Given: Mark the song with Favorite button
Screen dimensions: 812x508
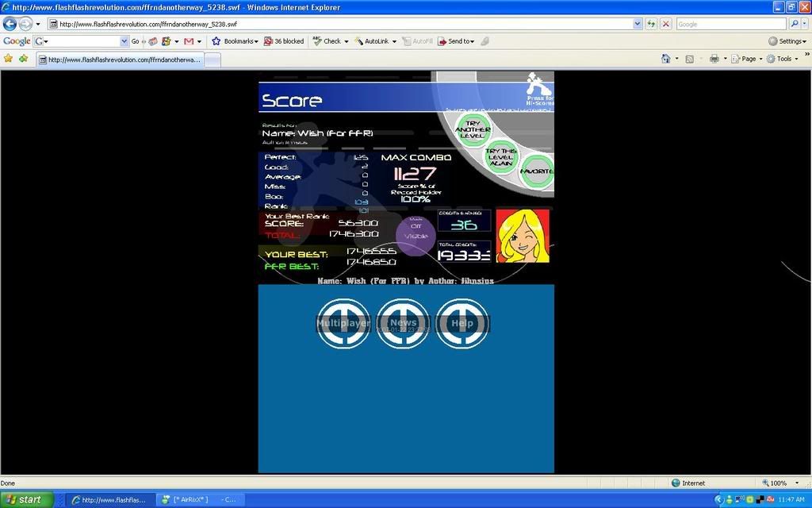Looking at the screenshot, I should click(537, 171).
